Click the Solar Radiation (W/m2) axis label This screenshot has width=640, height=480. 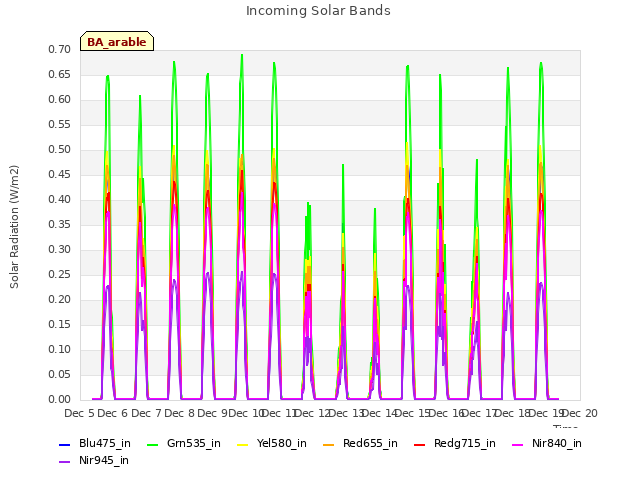coord(14,227)
